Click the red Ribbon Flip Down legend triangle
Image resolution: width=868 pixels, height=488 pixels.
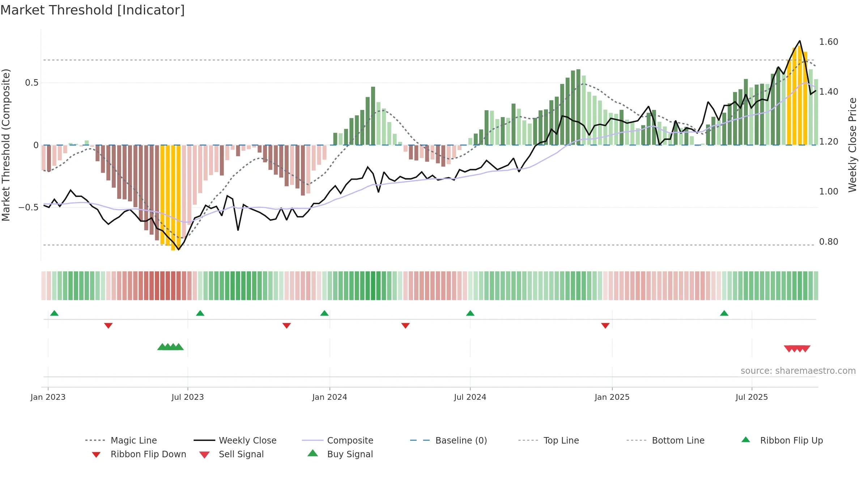96,455
